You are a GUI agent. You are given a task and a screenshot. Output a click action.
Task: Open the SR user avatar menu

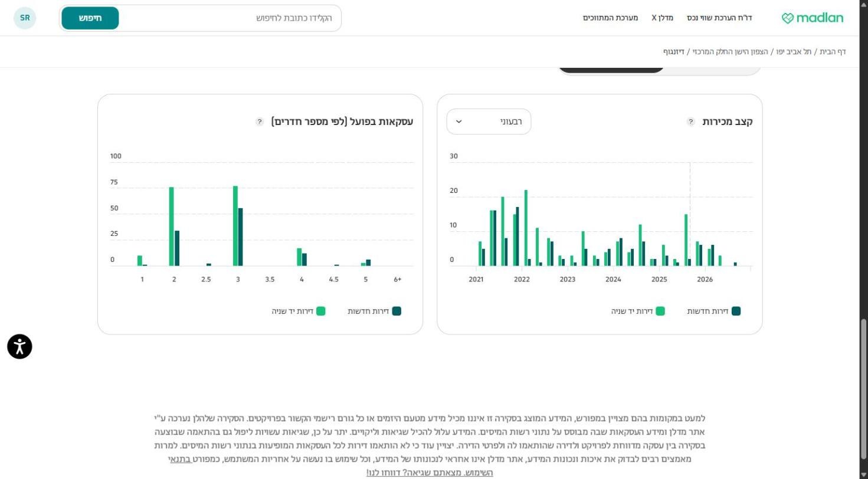(x=25, y=18)
